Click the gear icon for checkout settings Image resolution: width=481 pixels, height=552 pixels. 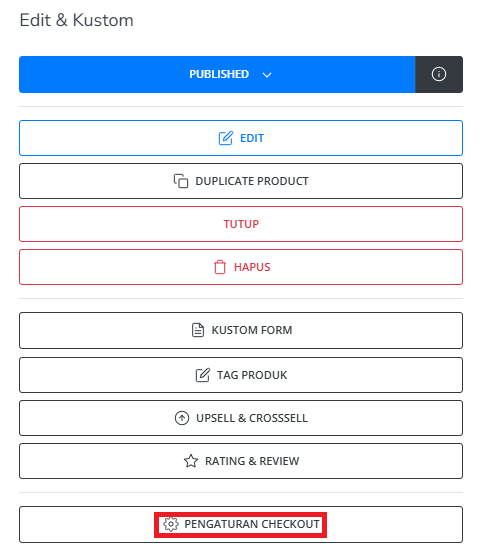171,524
